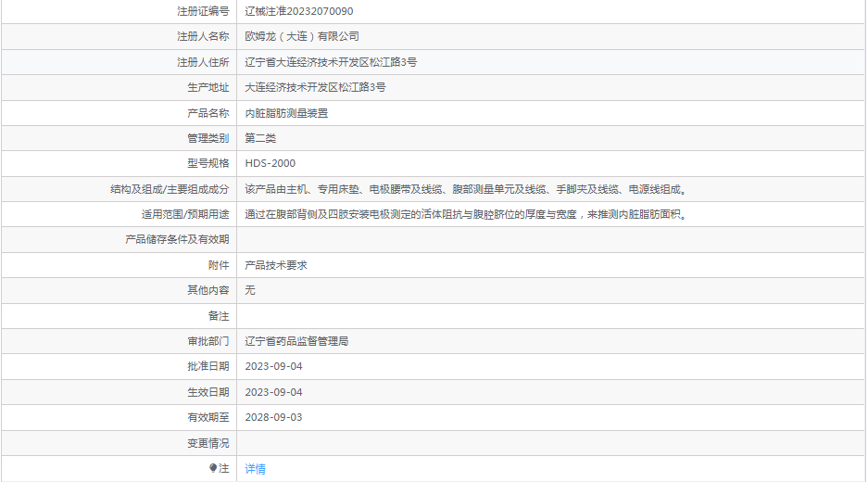Viewport: 868px width, 482px height.
Task: Click the 生产地址 label
Action: 208,87
